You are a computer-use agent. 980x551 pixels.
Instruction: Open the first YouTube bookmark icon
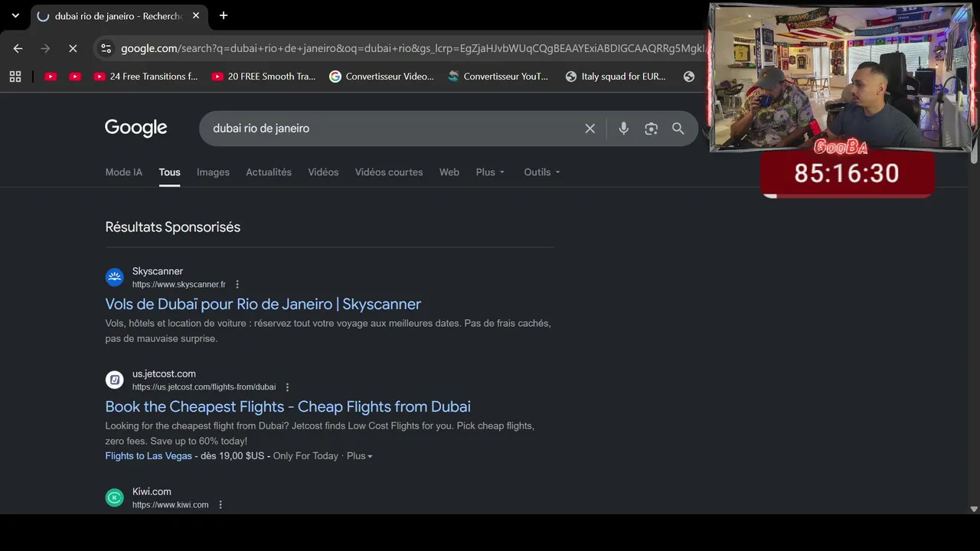(51, 77)
